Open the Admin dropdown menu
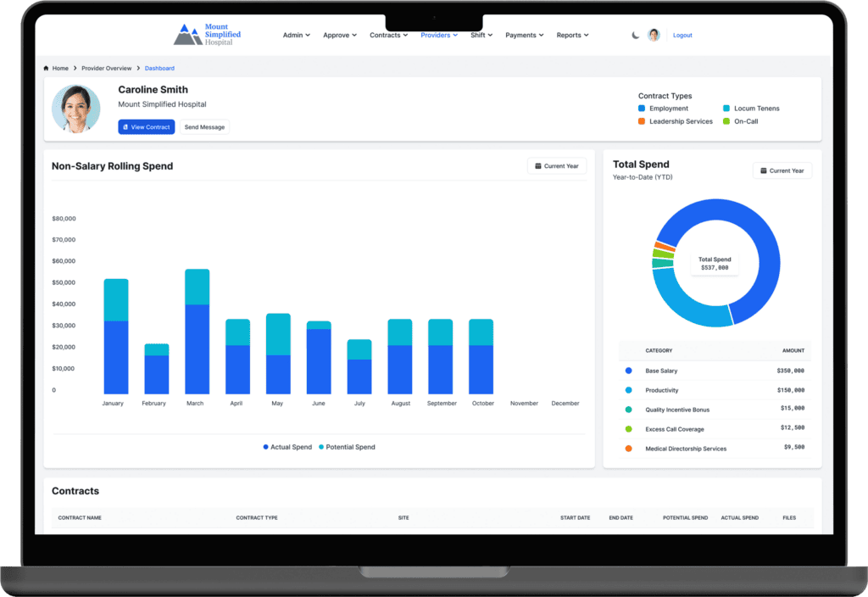 pyautogui.click(x=296, y=36)
